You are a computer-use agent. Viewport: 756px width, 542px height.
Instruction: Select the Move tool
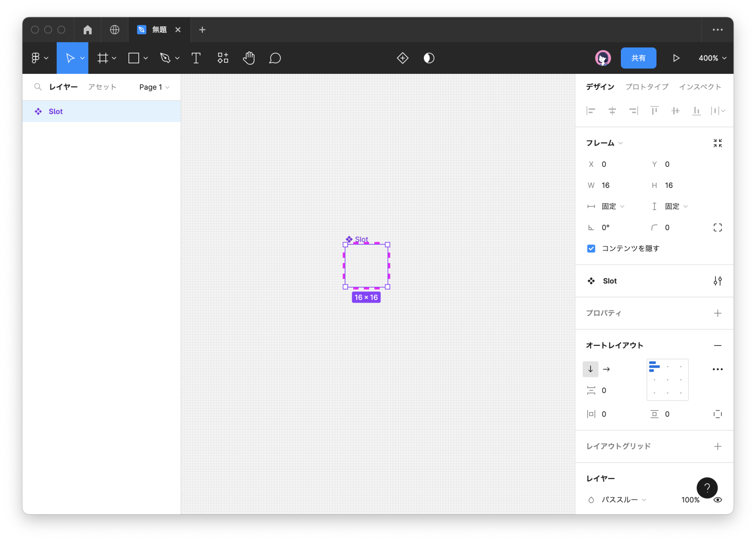(x=69, y=58)
